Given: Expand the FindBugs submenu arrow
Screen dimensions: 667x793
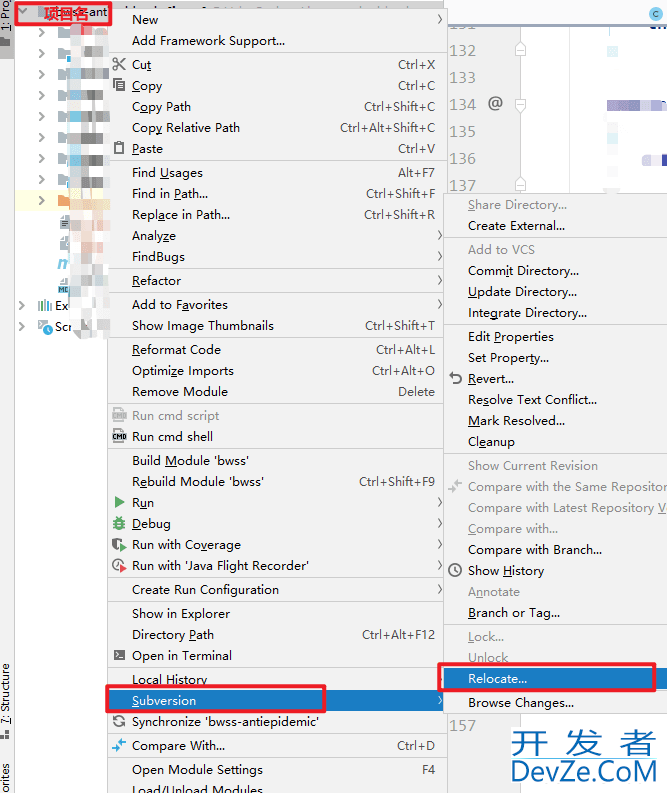Looking at the screenshot, I should tap(439, 256).
